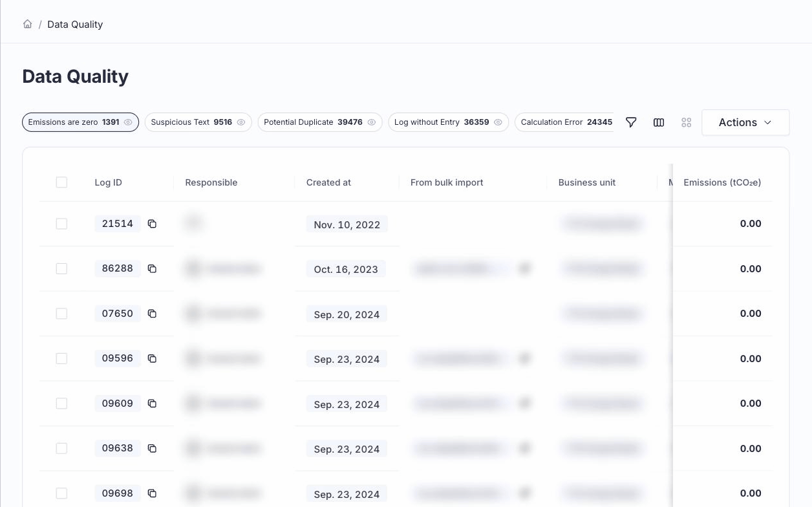Image resolution: width=812 pixels, height=507 pixels.
Task: Check the row for Log 86288
Action: pyautogui.click(x=61, y=268)
